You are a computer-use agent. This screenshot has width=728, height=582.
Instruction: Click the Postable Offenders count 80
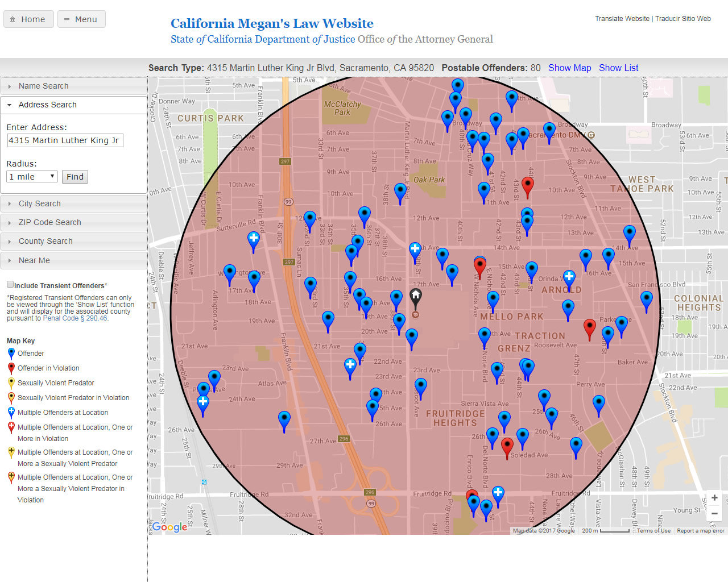point(536,68)
